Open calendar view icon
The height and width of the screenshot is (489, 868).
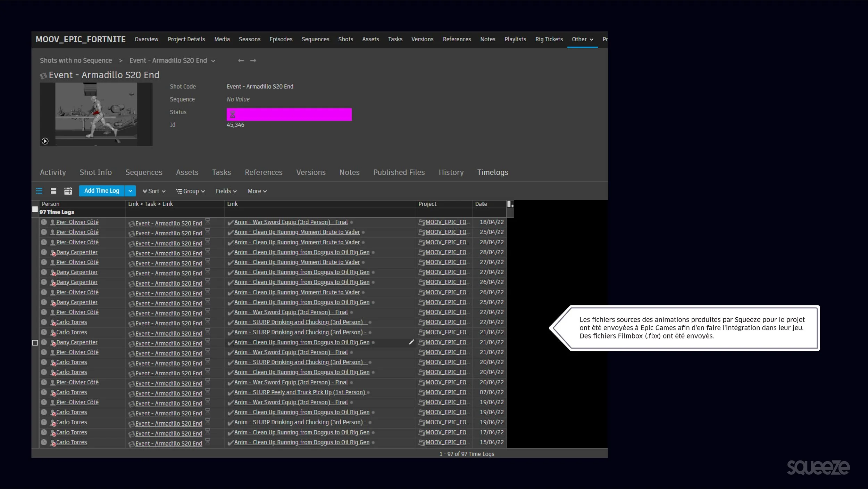click(68, 191)
